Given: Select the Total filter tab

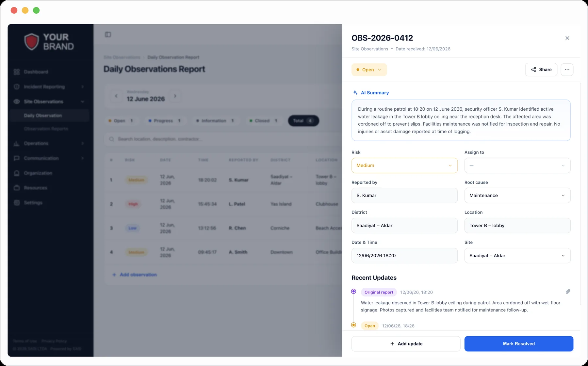Looking at the screenshot, I should pyautogui.click(x=303, y=121).
